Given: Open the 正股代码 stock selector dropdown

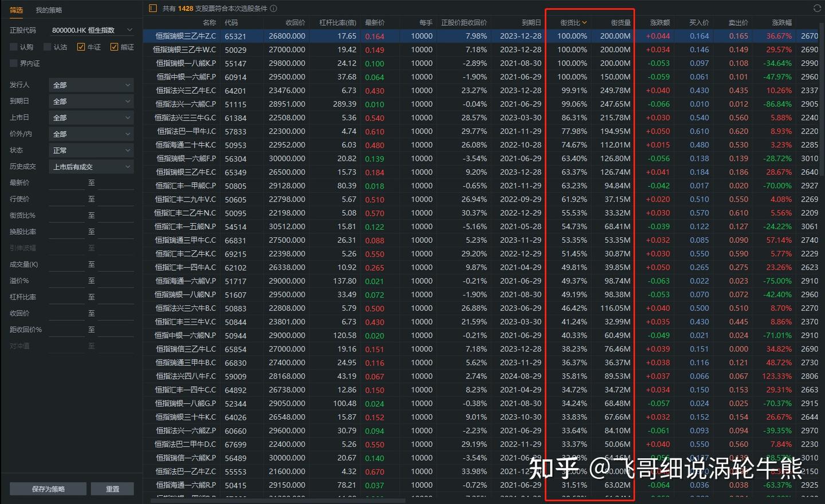Looking at the screenshot, I should click(x=91, y=29).
